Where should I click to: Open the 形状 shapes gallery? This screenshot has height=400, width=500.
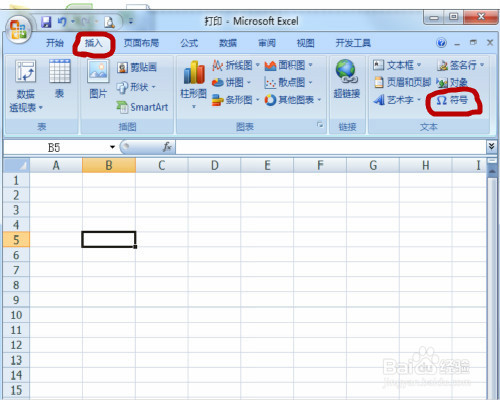point(136,87)
